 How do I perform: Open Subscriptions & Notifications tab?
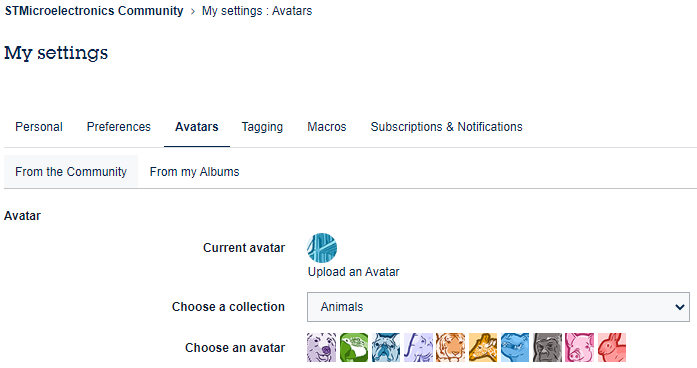[x=446, y=127]
